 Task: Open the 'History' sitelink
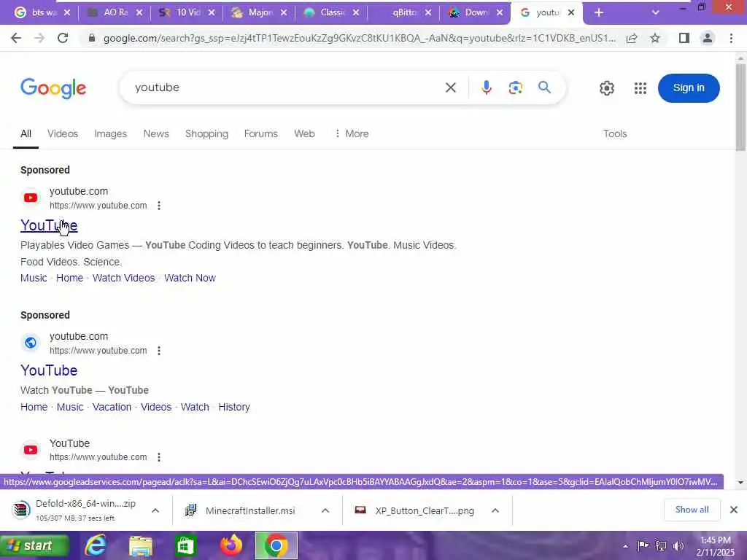(x=234, y=407)
